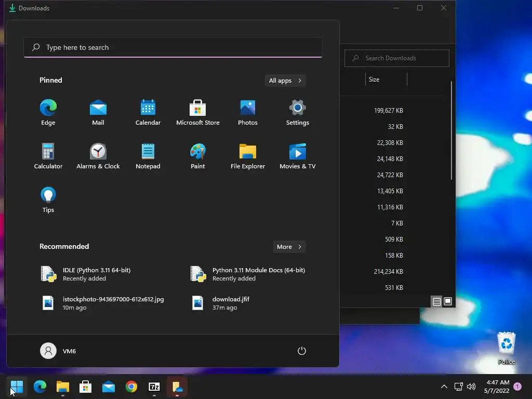Open Edge from the taskbar

(x=40, y=387)
